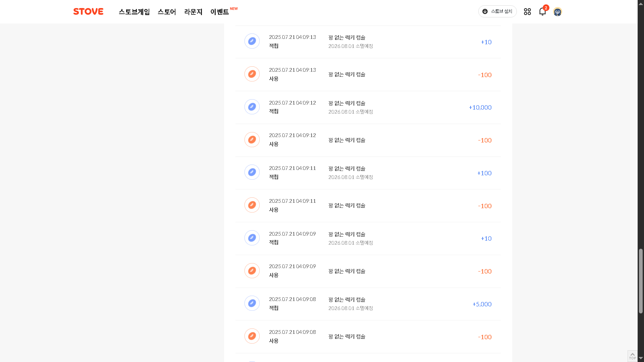Image resolution: width=644 pixels, height=362 pixels.
Task: Click blue point icon at 04:09:09 적립 row
Action: [x=252, y=238]
